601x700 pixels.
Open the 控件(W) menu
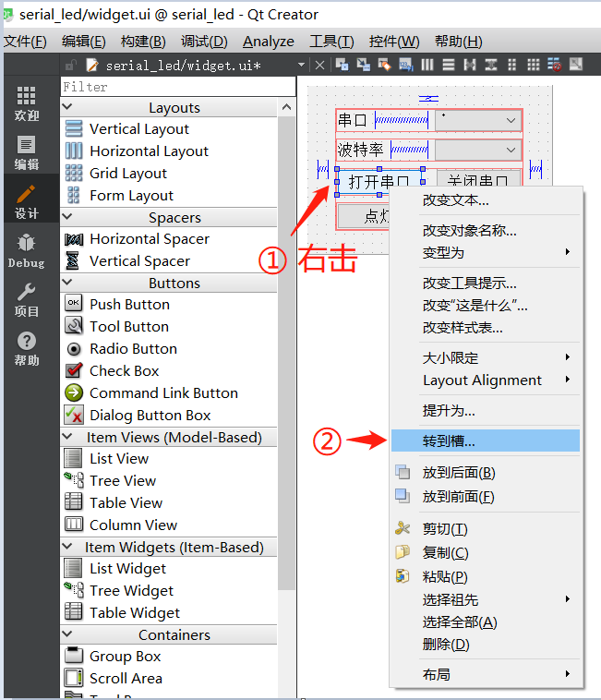394,42
